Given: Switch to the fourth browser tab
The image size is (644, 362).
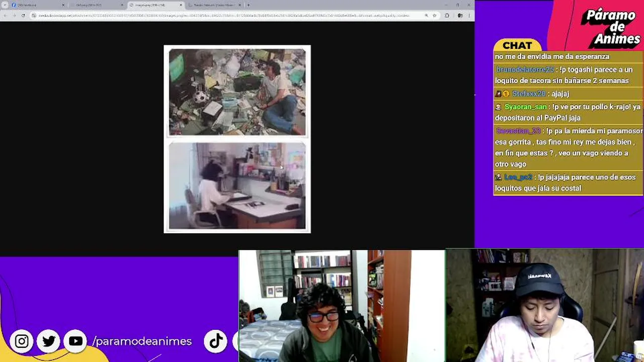Looking at the screenshot, I should [x=214, y=5].
